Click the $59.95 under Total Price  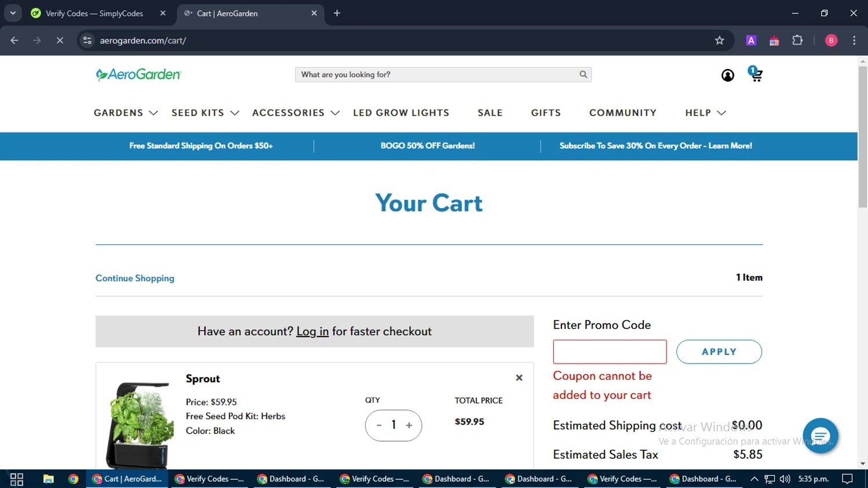click(469, 422)
